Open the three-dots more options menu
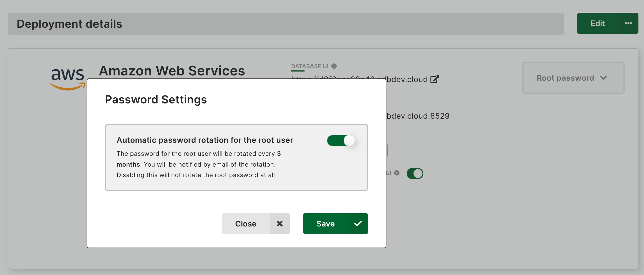Screen dimensions: 644x275 click(x=628, y=23)
